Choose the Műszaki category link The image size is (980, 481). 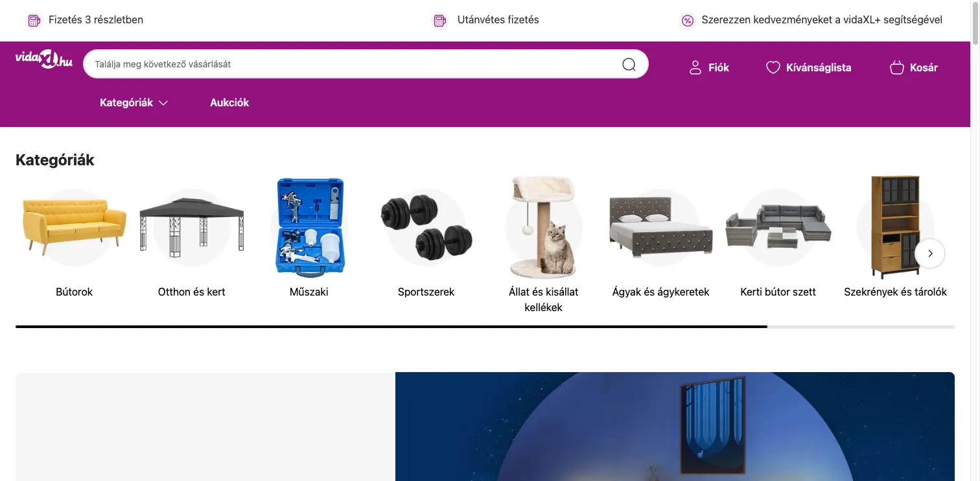[309, 292]
